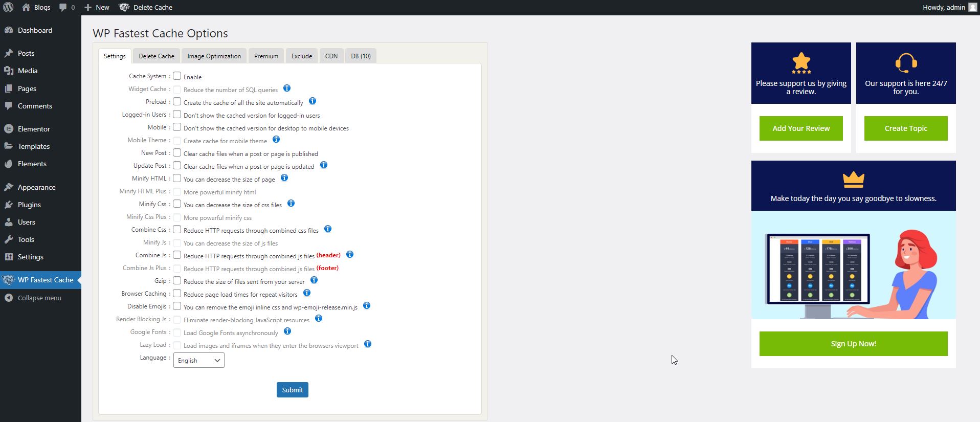Check the Mobile option
This screenshot has width=980, height=422.
tap(177, 127)
